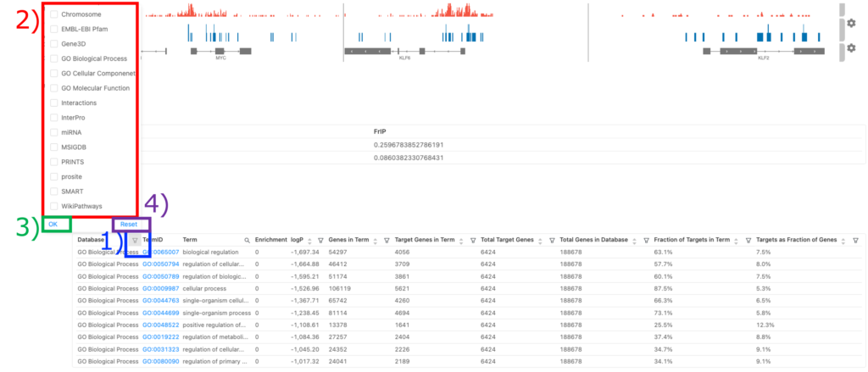Sort by Genes in Term arrows
The height and width of the screenshot is (372, 868).
coord(376,241)
